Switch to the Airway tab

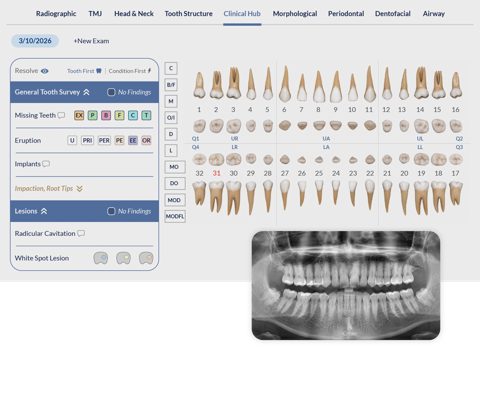pos(434,14)
